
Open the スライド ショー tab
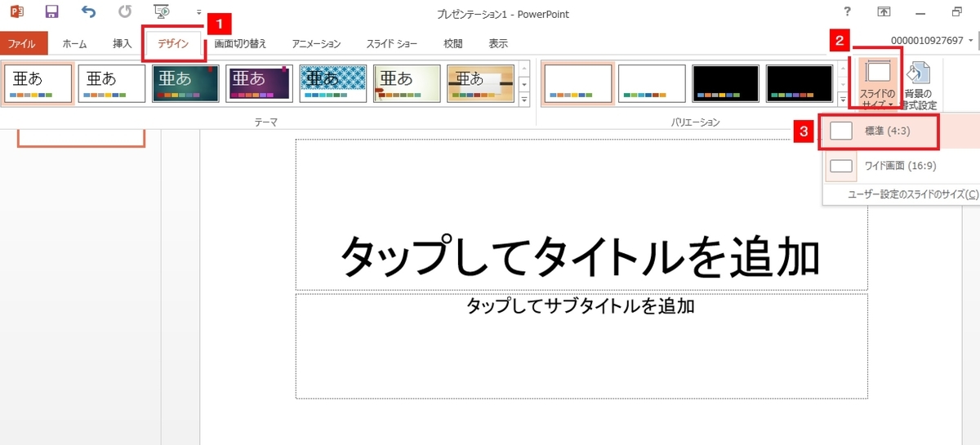coord(392,44)
